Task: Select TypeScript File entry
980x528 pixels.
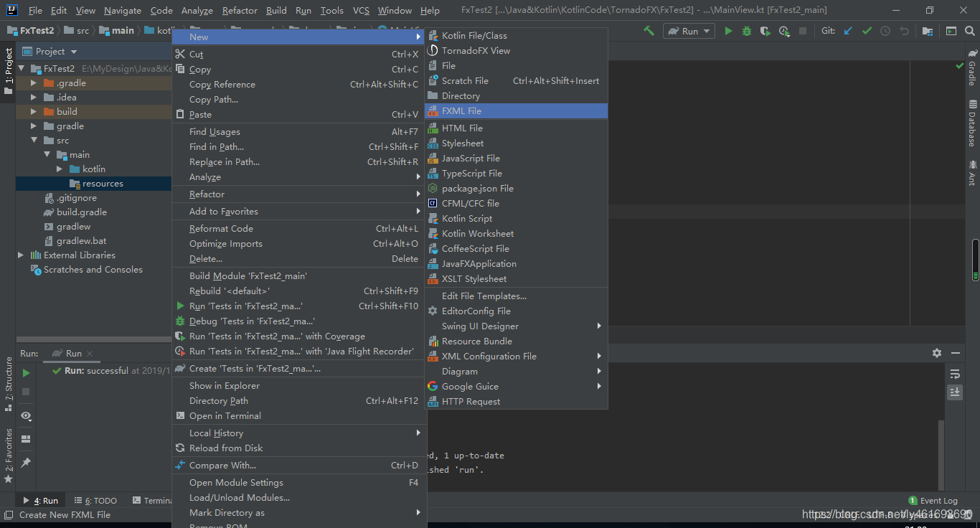Action: 516,173
